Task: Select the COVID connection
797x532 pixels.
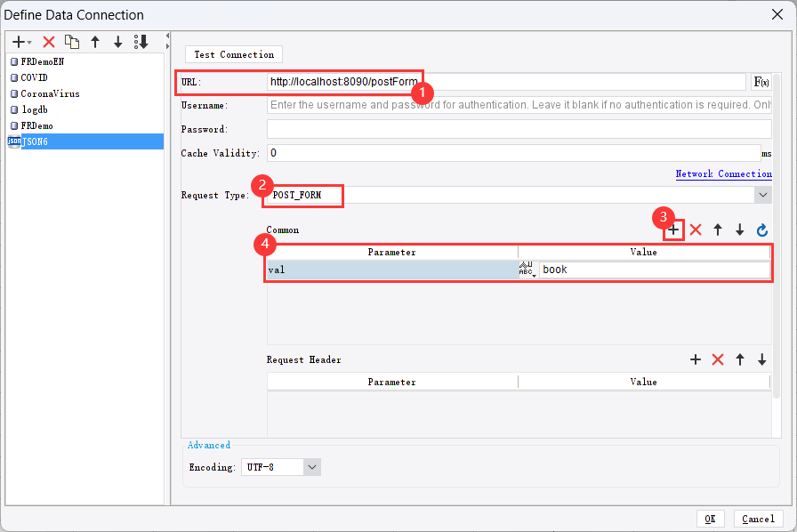Action: coord(32,77)
